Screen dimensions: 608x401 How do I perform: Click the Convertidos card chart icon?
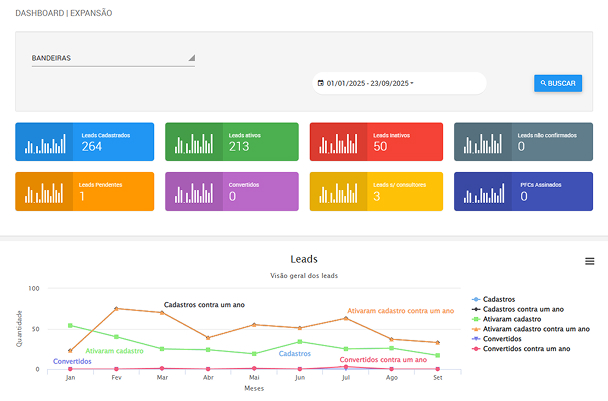pos(193,191)
